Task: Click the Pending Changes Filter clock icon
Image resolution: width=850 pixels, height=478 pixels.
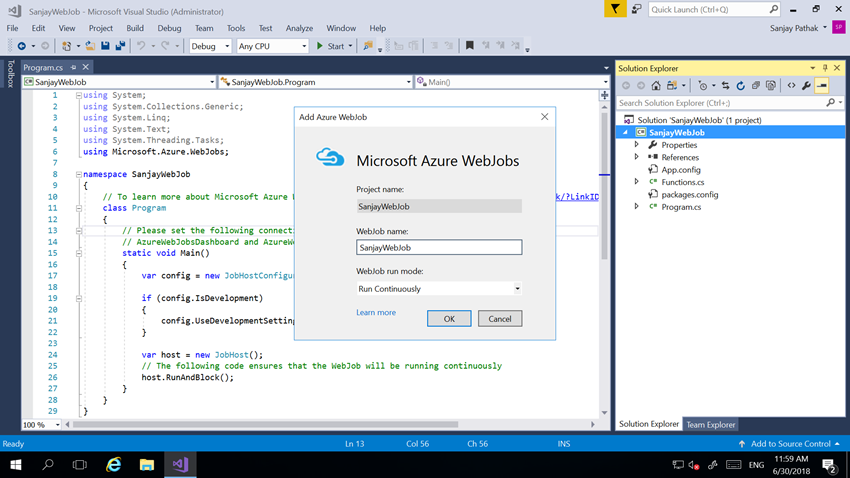Action: click(x=703, y=86)
